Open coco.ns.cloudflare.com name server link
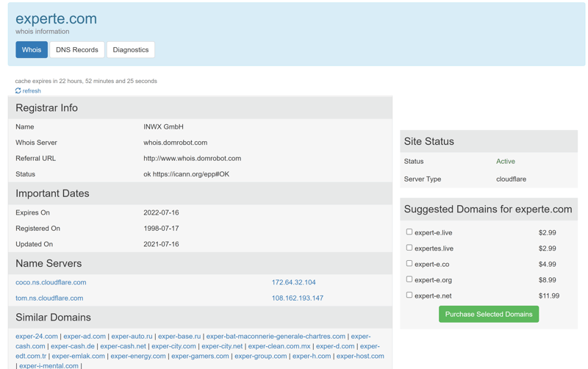Viewport: 588px width, 369px height. click(x=51, y=282)
